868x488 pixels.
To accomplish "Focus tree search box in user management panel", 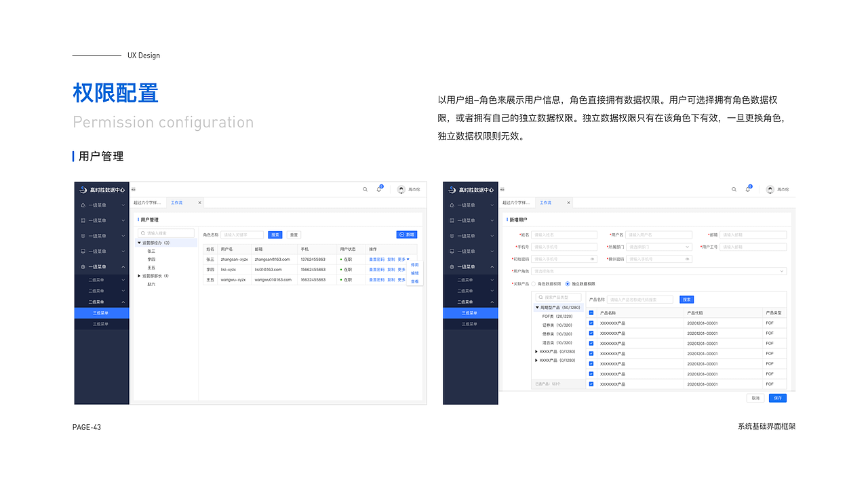I will click(165, 233).
